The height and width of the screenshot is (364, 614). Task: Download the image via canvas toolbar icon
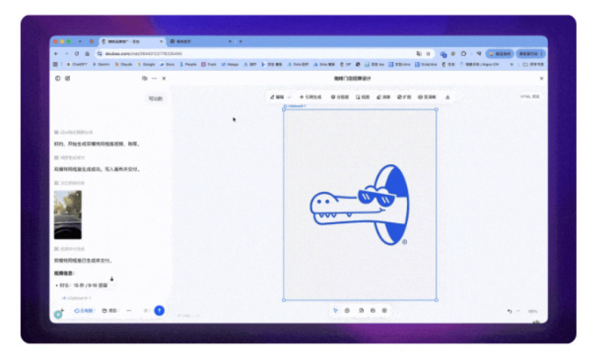447,97
